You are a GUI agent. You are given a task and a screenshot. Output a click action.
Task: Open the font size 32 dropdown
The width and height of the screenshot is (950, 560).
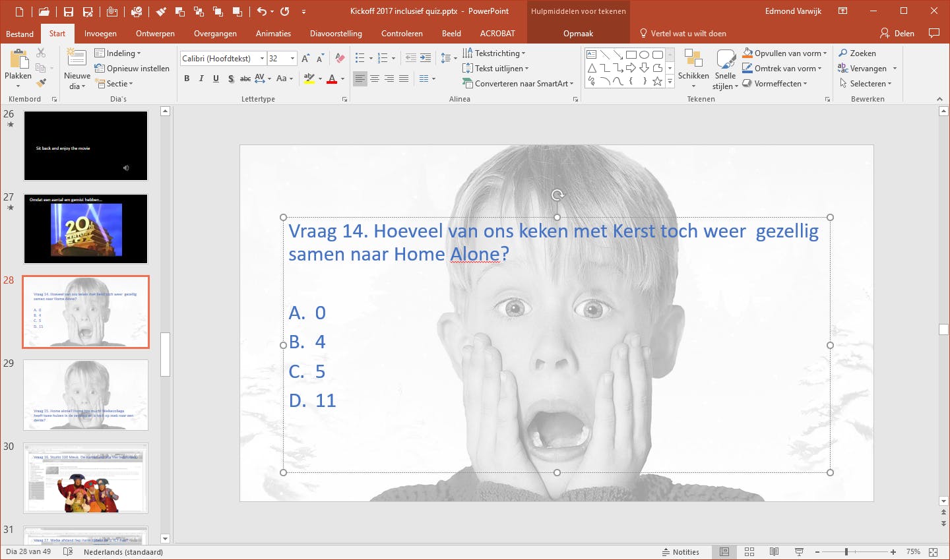pyautogui.click(x=292, y=59)
